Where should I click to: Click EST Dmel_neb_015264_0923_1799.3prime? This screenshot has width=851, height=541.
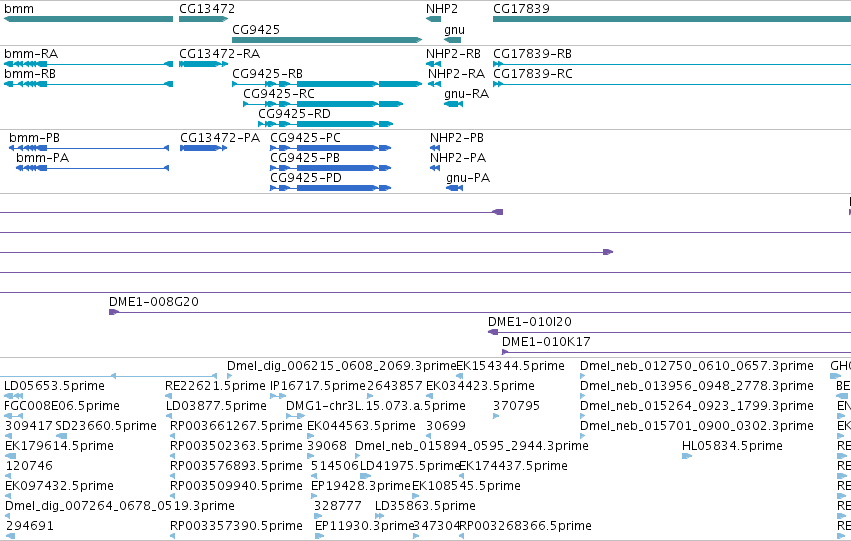[583, 416]
